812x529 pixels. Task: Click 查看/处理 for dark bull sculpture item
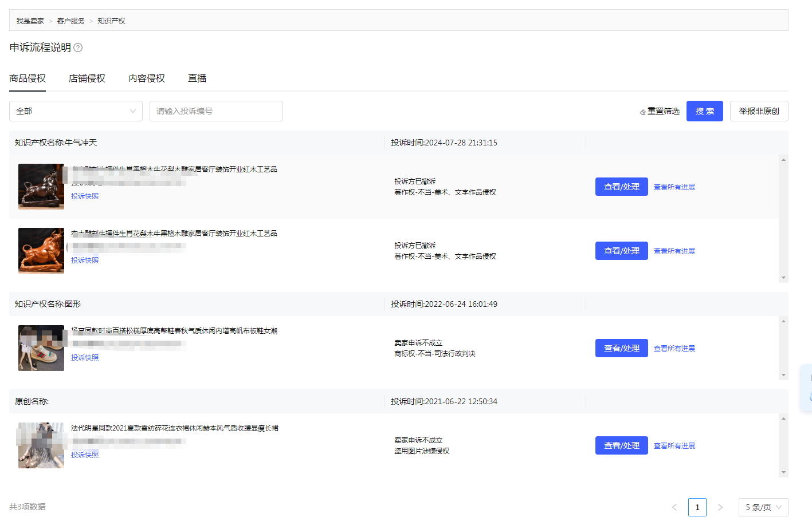click(x=622, y=187)
